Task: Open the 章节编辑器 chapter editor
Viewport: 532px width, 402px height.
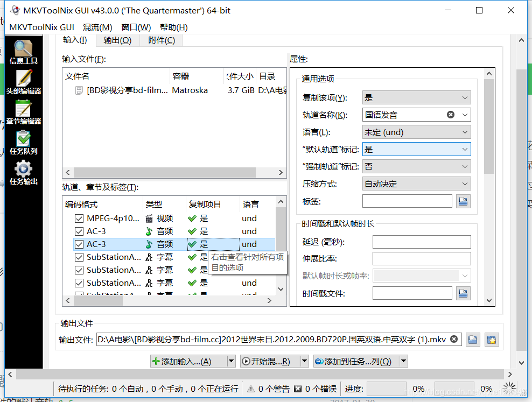Action: (23, 112)
